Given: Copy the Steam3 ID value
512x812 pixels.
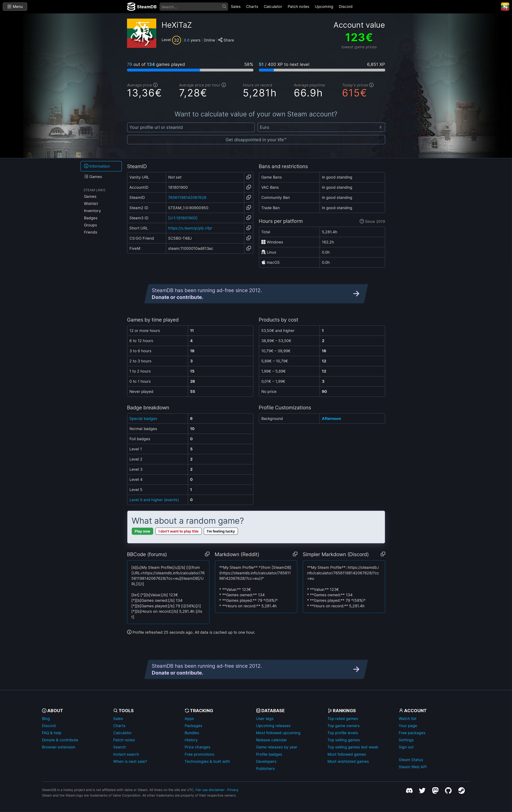Looking at the screenshot, I should pos(249,218).
